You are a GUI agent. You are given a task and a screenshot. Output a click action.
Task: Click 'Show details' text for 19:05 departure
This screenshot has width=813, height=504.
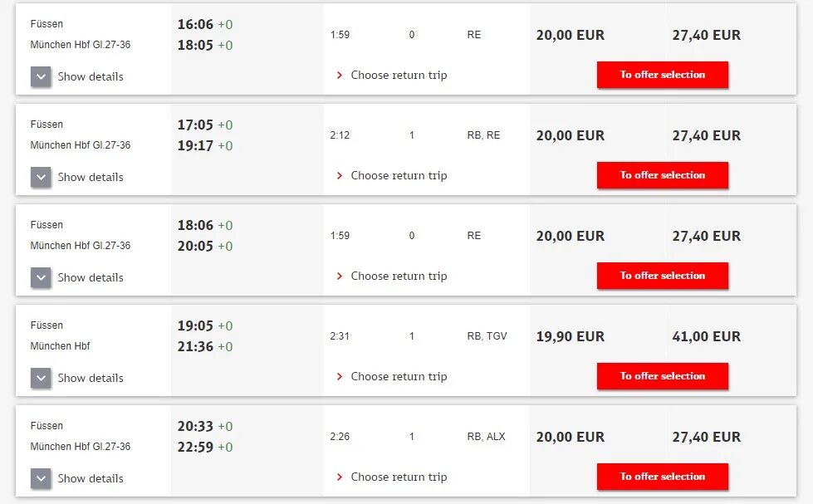tap(91, 378)
